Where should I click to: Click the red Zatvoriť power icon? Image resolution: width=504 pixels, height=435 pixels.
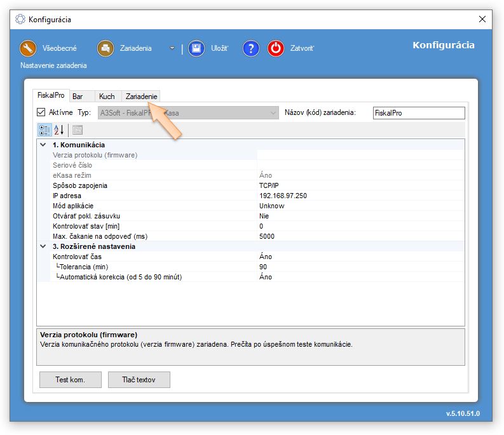tap(276, 48)
